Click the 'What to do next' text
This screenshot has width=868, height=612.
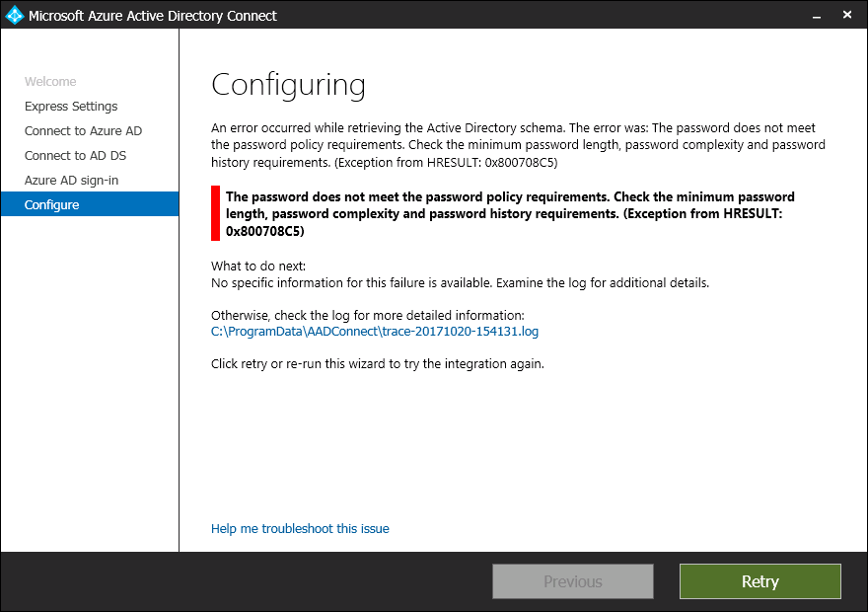coord(258,267)
